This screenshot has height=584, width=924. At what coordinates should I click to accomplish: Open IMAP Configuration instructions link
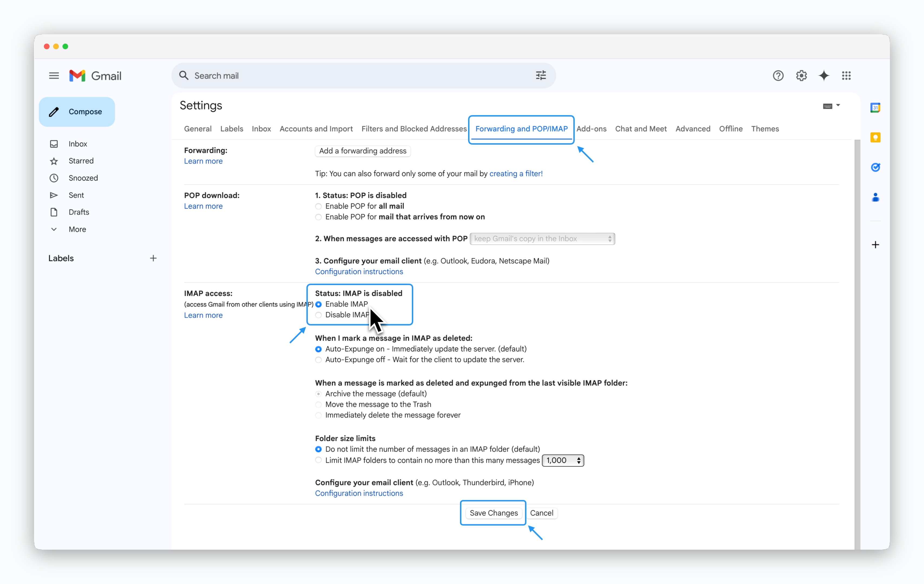click(x=359, y=493)
